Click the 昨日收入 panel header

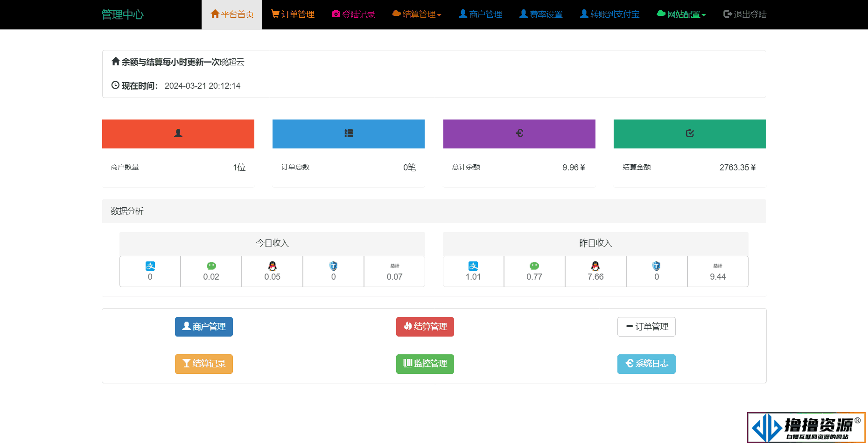click(595, 244)
